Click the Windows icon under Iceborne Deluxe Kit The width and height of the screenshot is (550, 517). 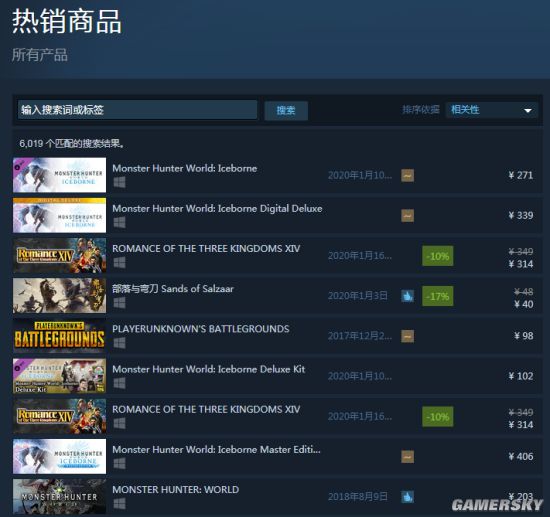click(x=119, y=383)
